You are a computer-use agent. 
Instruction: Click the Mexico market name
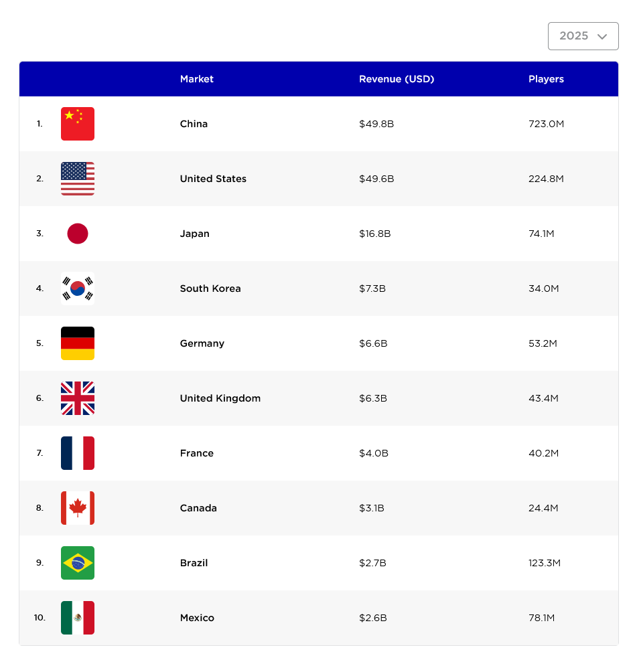(197, 618)
